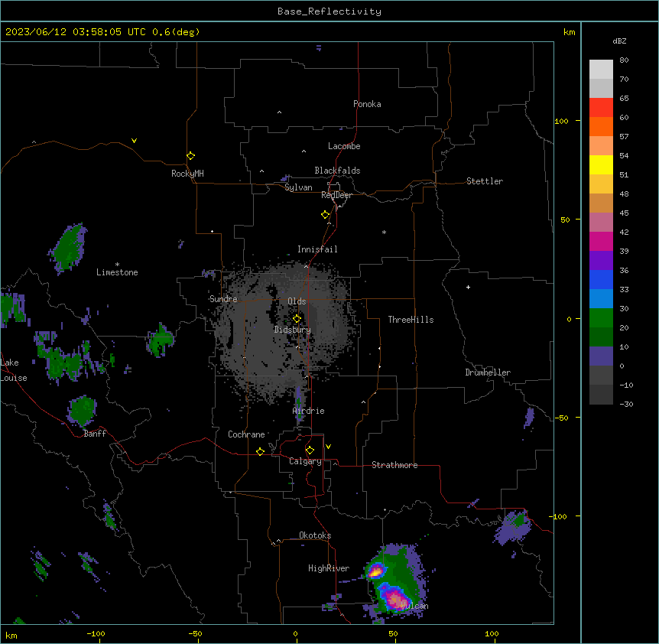
Task: Click the Vulcan label over the storm
Action: click(414, 606)
